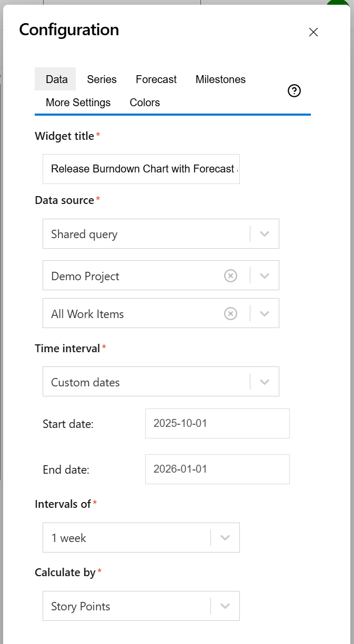Close the Configuration dialog

point(313,32)
